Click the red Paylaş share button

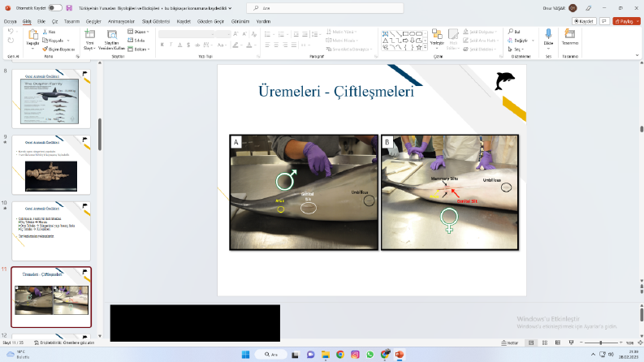(626, 21)
